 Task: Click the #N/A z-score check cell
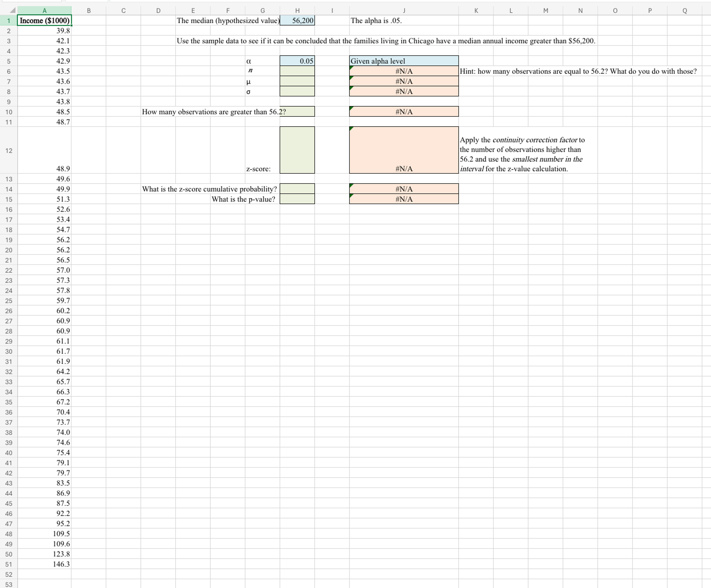[x=404, y=150]
